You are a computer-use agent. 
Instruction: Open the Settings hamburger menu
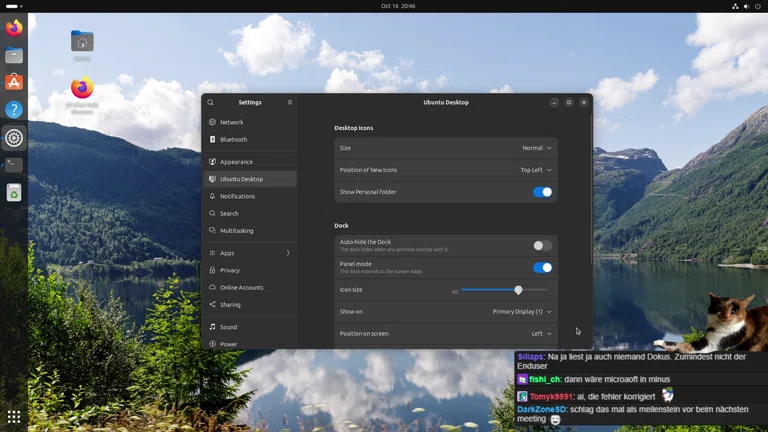coord(290,102)
